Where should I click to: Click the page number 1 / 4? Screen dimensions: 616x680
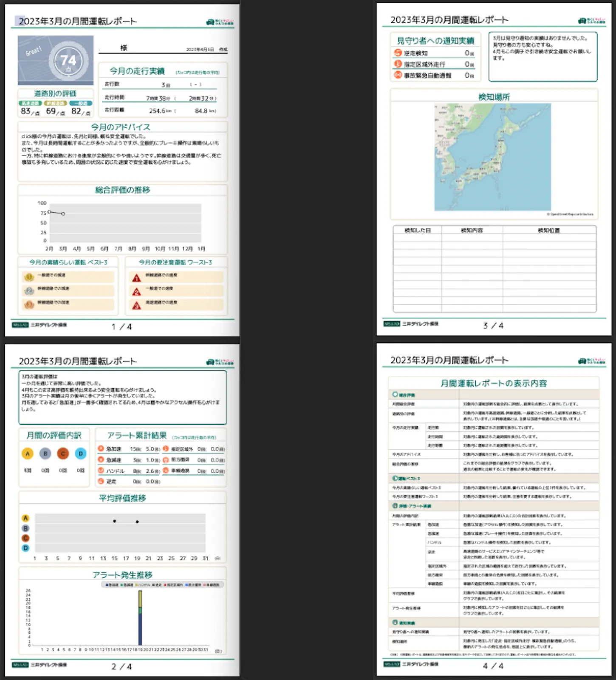click(x=122, y=327)
